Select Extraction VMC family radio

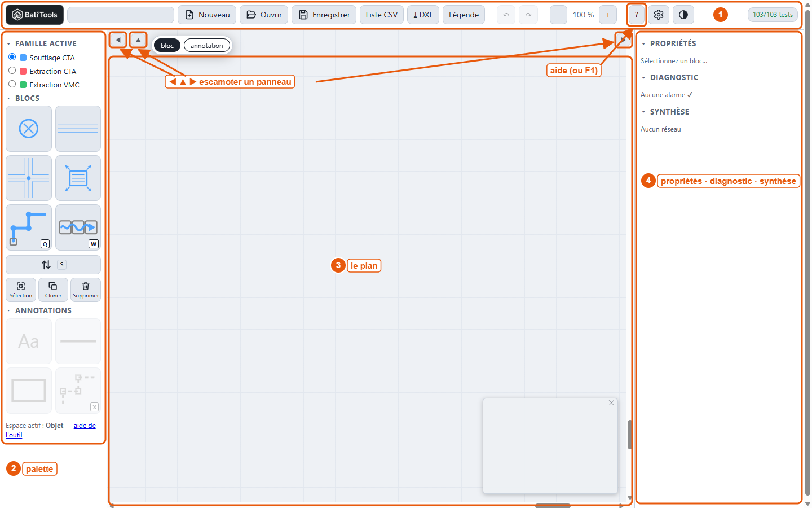coord(12,84)
